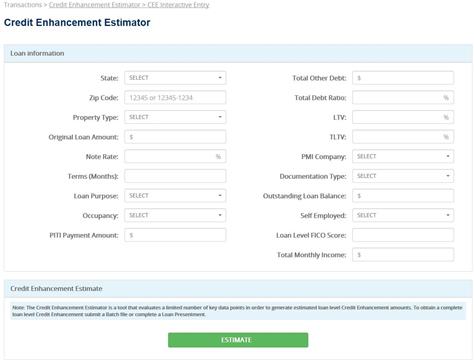Click the Terms (Months) input field
Screen dimensions: 474x361
[x=175, y=176]
